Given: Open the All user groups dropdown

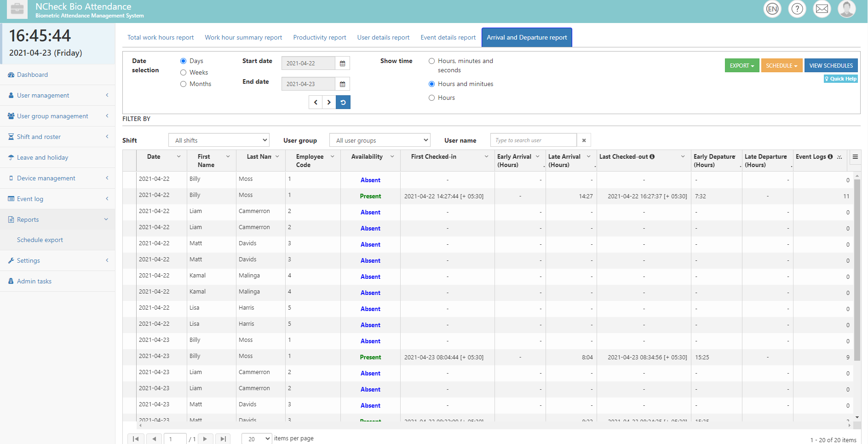Looking at the screenshot, I should coord(380,140).
